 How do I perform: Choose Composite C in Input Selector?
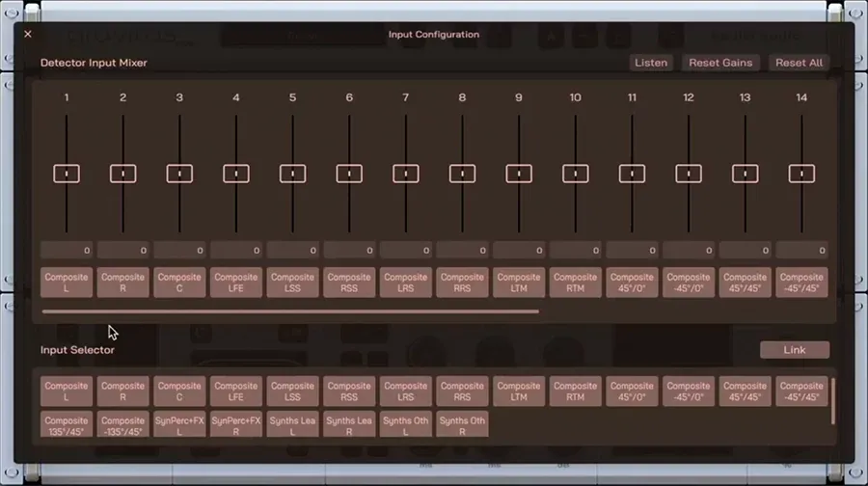[179, 391]
